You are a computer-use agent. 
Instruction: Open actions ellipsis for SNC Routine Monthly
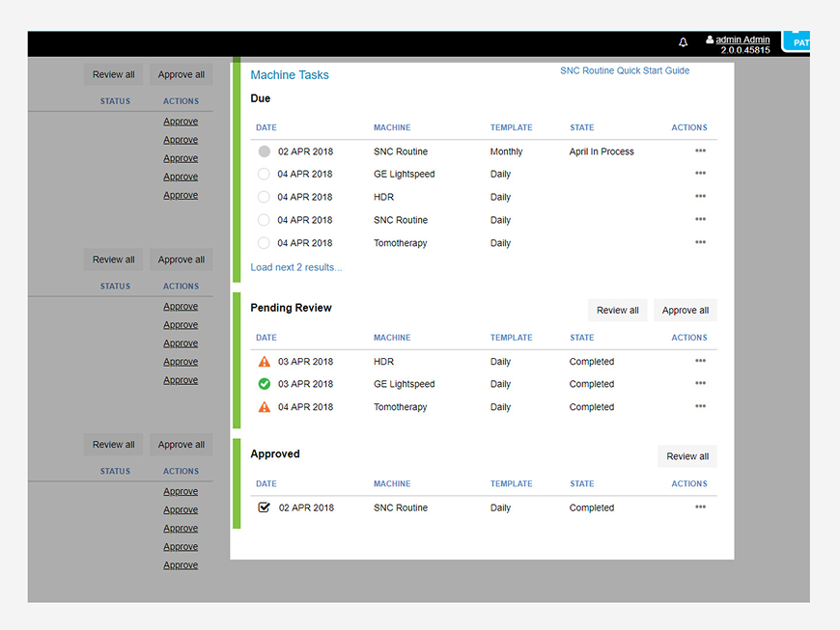(700, 151)
